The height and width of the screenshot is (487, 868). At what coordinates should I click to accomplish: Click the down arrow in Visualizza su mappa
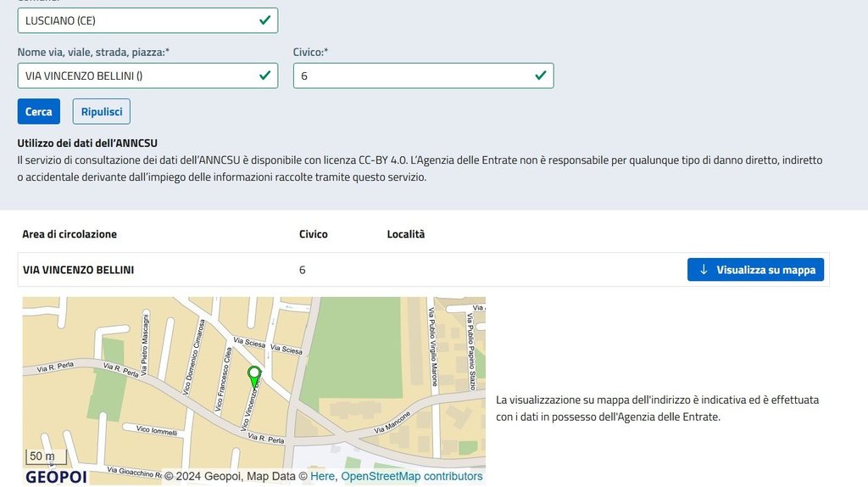click(x=703, y=270)
